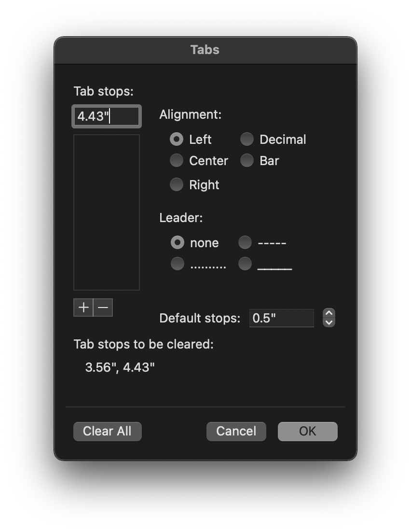The width and height of the screenshot is (411, 532).
Task: Select Bar alignment radio button
Action: (247, 161)
